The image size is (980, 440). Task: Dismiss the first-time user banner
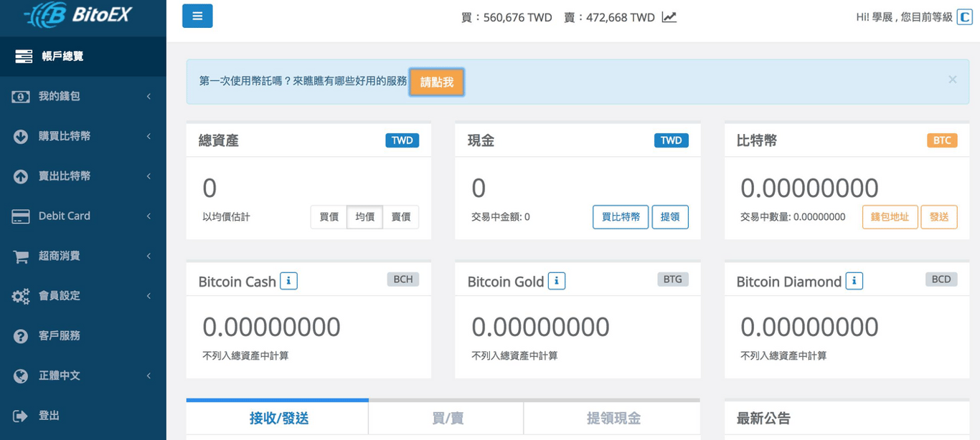coord(952,79)
